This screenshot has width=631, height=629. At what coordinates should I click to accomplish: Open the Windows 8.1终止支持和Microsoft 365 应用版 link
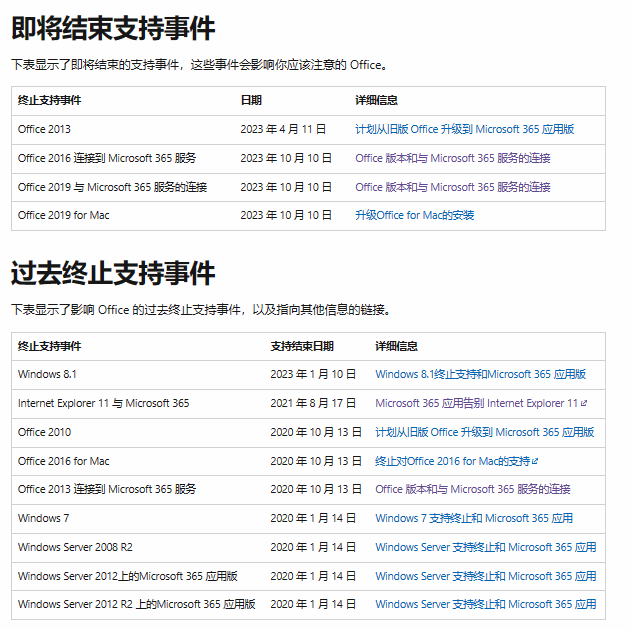point(480,374)
